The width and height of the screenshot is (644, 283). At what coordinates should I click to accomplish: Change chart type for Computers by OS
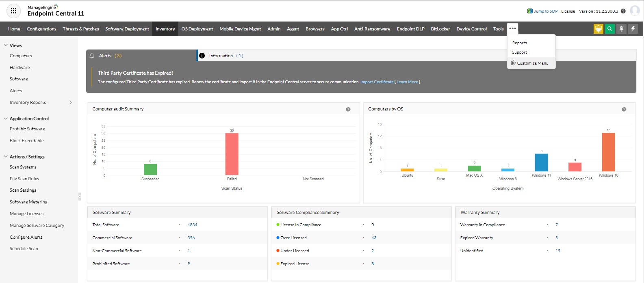coord(624,109)
